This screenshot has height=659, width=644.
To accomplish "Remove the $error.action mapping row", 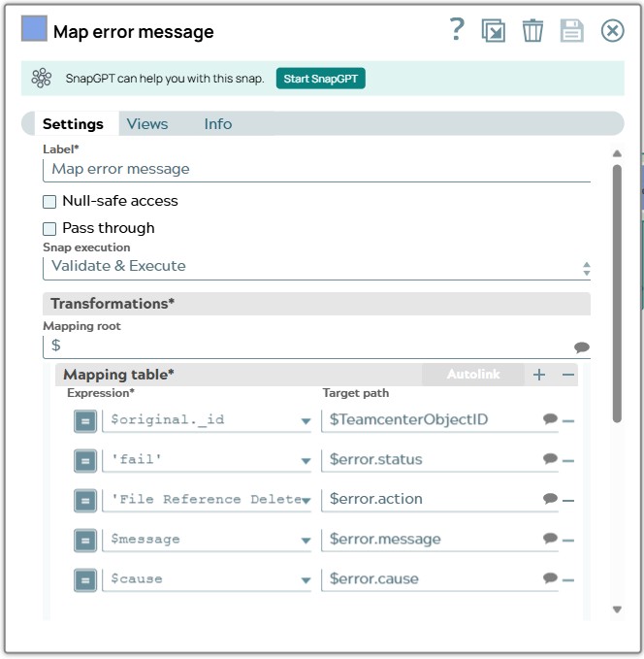I will click(568, 501).
